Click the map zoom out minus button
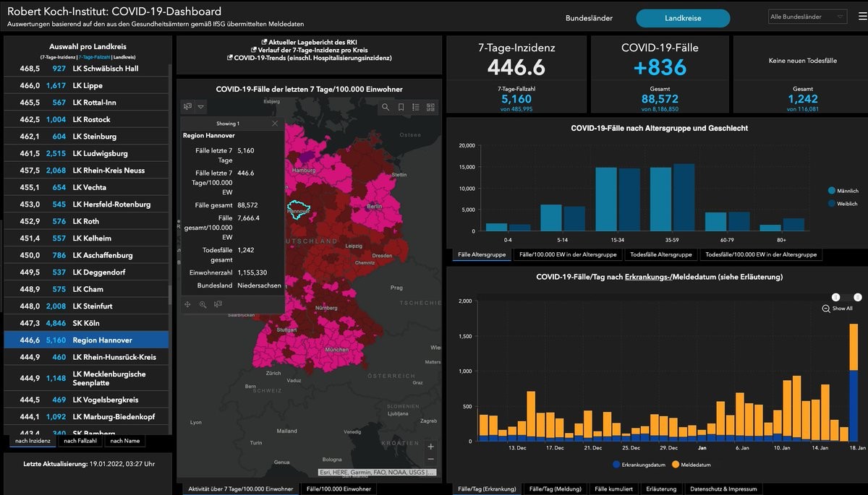868x495 pixels. click(x=431, y=460)
